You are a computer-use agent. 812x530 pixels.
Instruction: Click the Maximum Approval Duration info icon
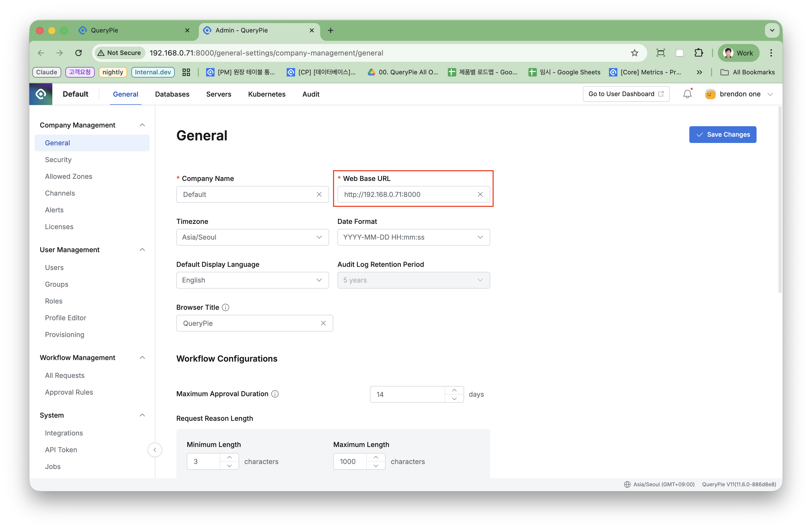click(275, 394)
